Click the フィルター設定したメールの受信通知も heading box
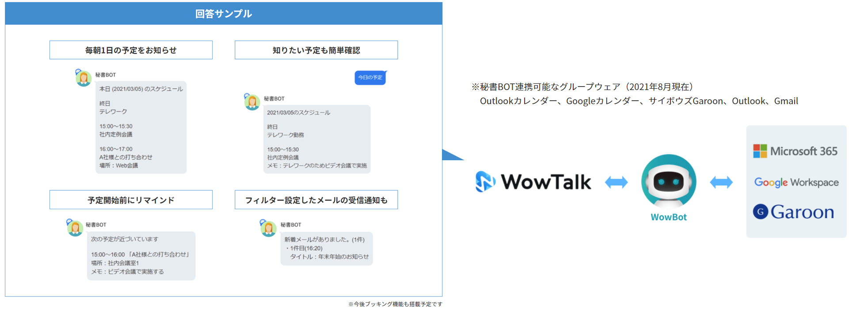 pyautogui.click(x=316, y=200)
